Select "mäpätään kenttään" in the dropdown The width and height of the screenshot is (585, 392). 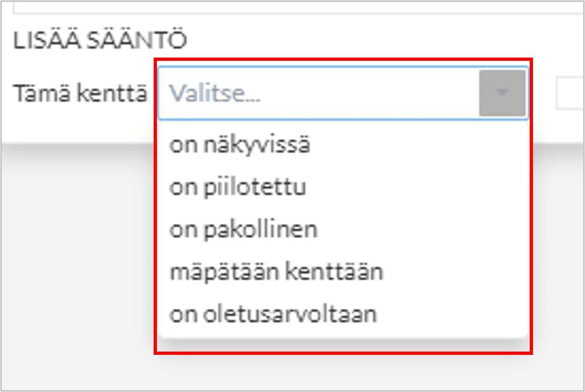click(x=276, y=272)
